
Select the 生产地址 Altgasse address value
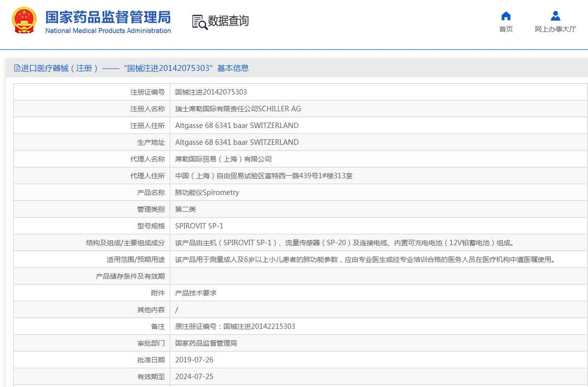click(x=237, y=142)
